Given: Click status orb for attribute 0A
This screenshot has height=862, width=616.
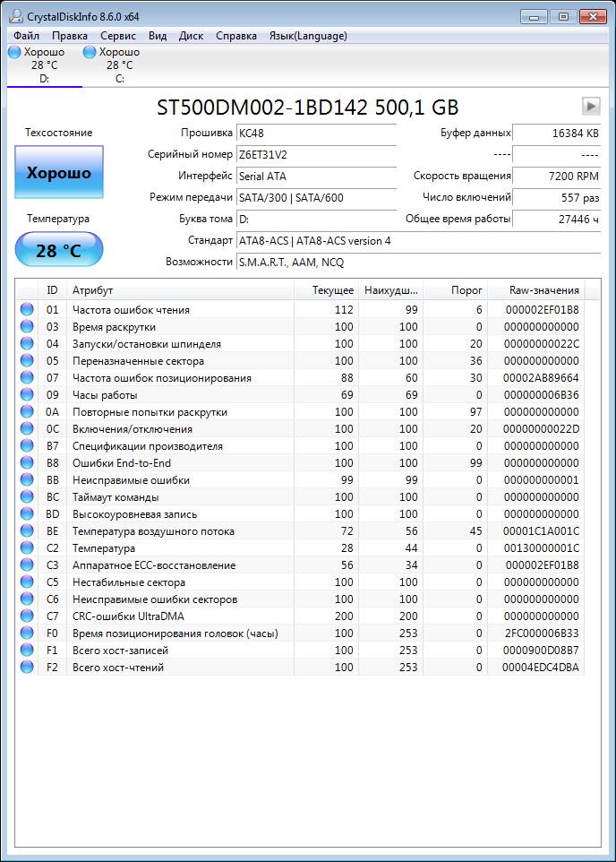Looking at the screenshot, I should point(26,412).
